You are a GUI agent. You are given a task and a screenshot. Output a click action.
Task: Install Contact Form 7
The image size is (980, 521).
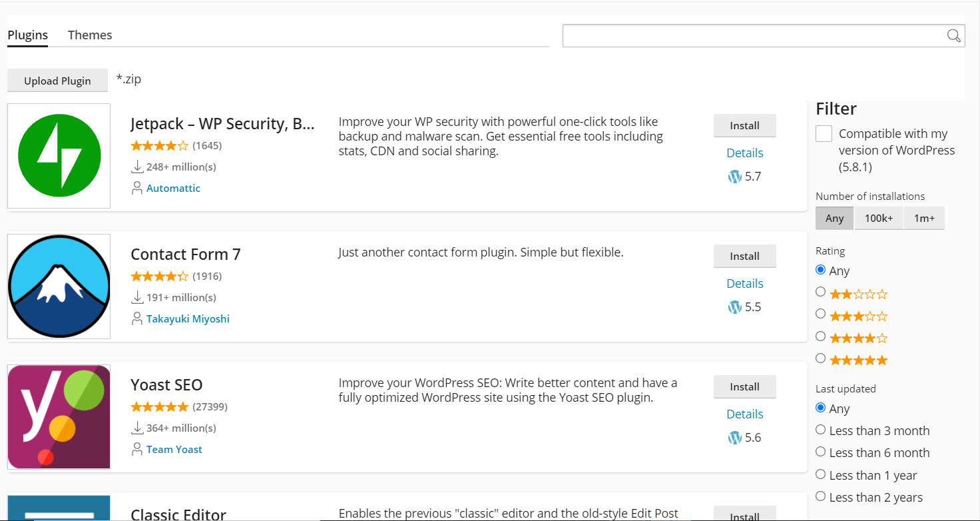[x=744, y=256]
